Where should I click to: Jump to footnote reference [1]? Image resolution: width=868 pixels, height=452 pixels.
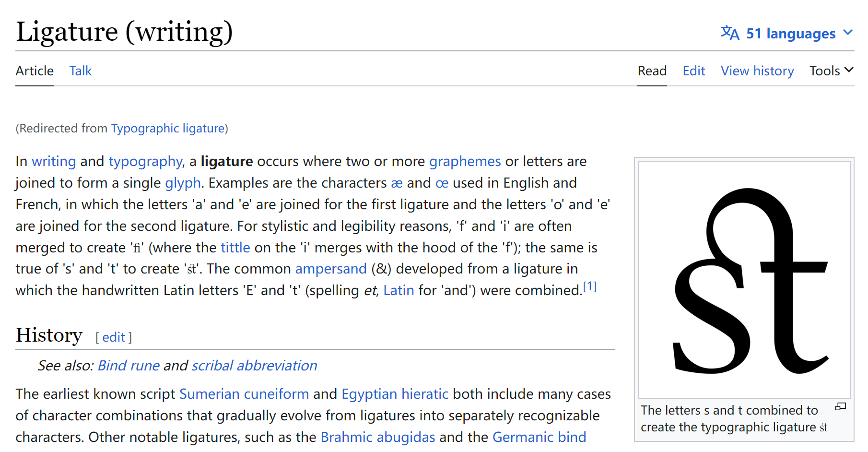(x=589, y=286)
